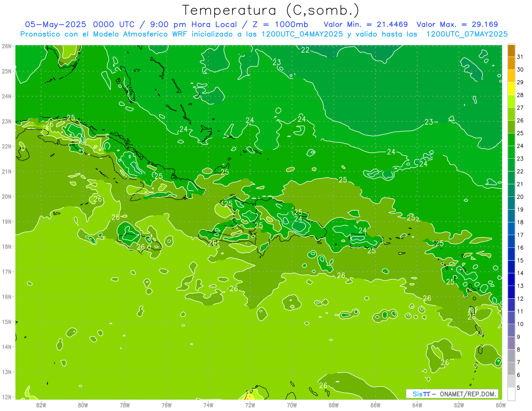Click colorbar label 31

[x=520, y=57]
